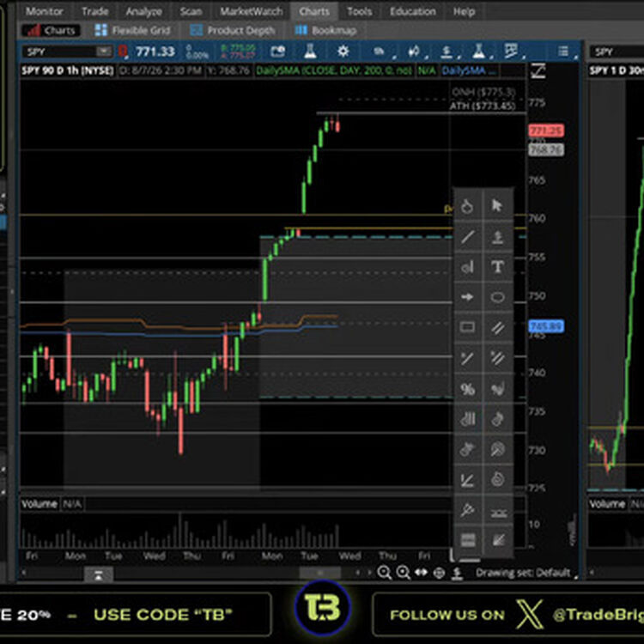The width and height of the screenshot is (644, 644).
Task: Open the Flexible Grid subtab
Action: 132,30
